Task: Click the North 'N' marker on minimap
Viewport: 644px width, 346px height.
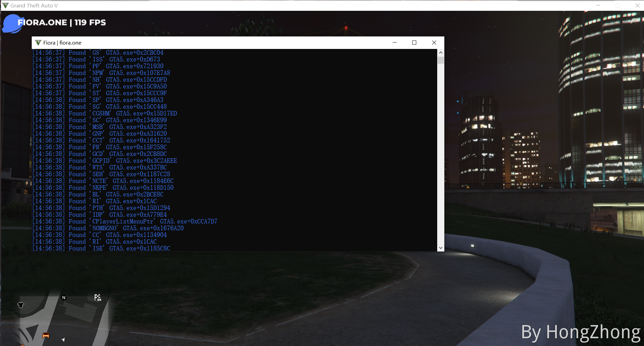Action: pos(64,297)
